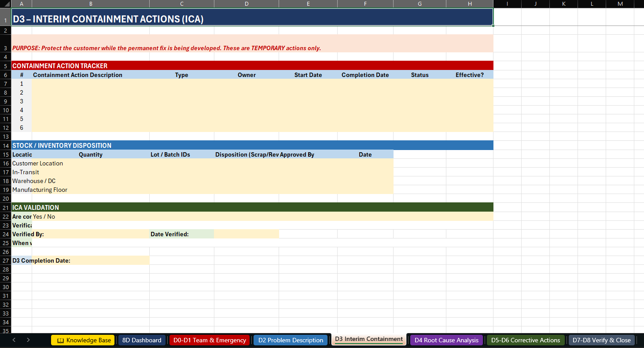Click the Date Verified entry cell
Viewport: 644px width, 348px height.
click(x=247, y=234)
